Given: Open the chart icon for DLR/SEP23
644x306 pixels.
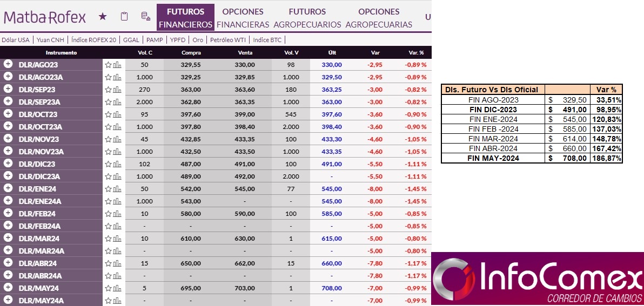Looking at the screenshot, I should pyautogui.click(x=117, y=90).
